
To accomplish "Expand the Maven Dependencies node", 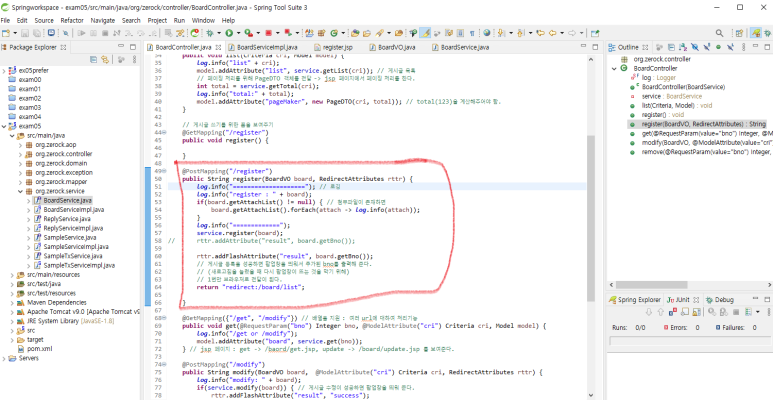I will coord(12,302).
